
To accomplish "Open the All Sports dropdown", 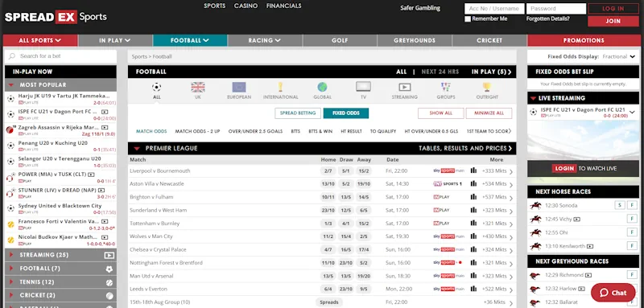I will 40,40.
